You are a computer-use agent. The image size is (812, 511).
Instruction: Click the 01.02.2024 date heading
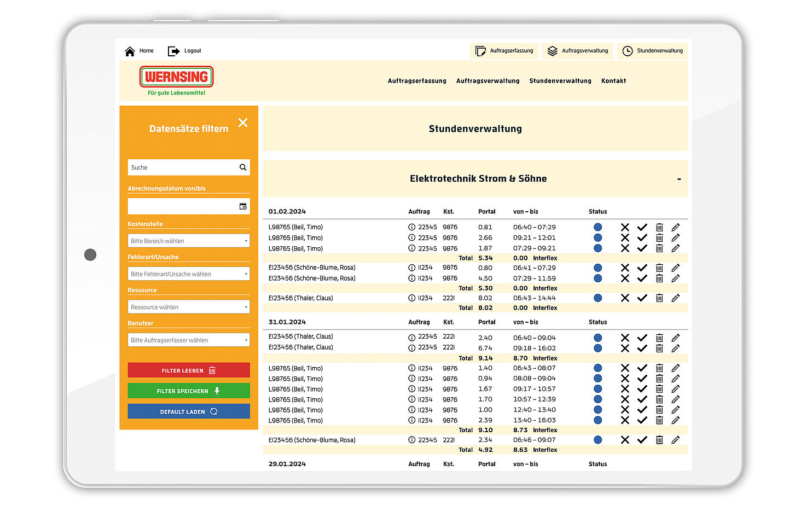[x=287, y=212]
